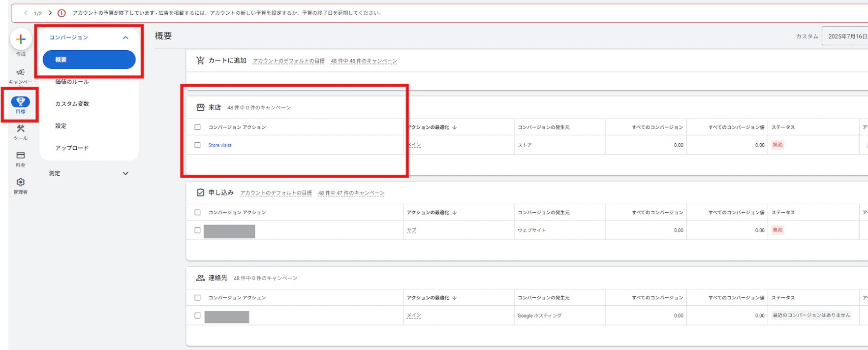Click メイン in Google ホスティング row
Image resolution: width=868 pixels, height=350 pixels.
414,316
